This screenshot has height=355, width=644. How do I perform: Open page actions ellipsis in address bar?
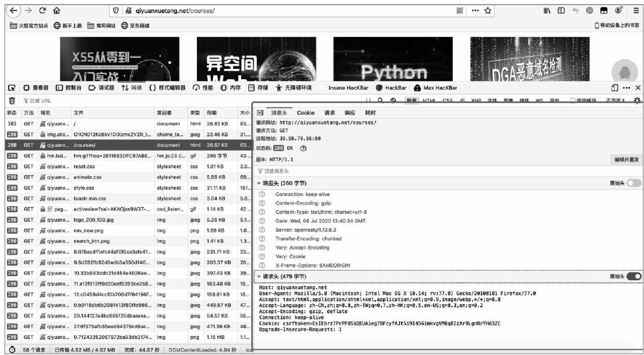coord(475,11)
